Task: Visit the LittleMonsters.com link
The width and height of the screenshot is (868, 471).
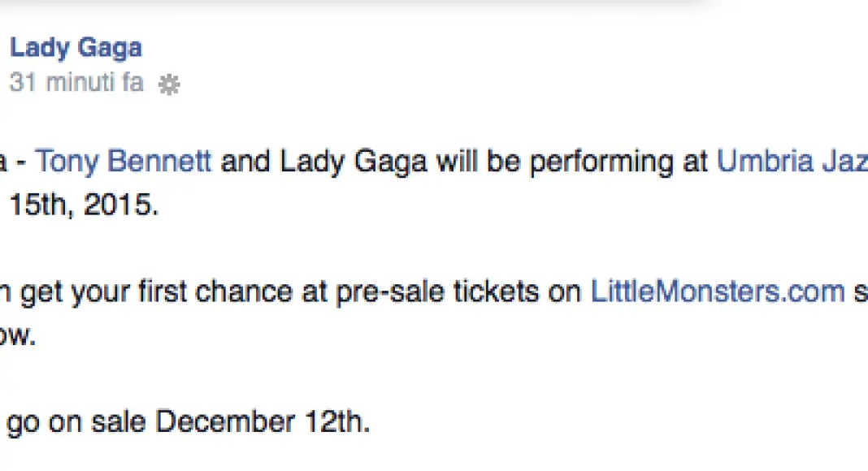Action: coord(718,292)
